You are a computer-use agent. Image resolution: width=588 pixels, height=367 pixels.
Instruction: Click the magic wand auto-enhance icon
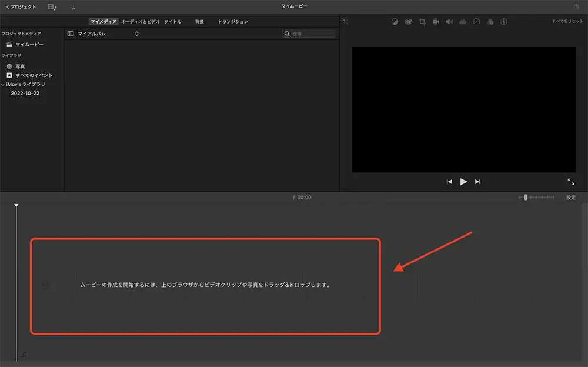click(345, 21)
